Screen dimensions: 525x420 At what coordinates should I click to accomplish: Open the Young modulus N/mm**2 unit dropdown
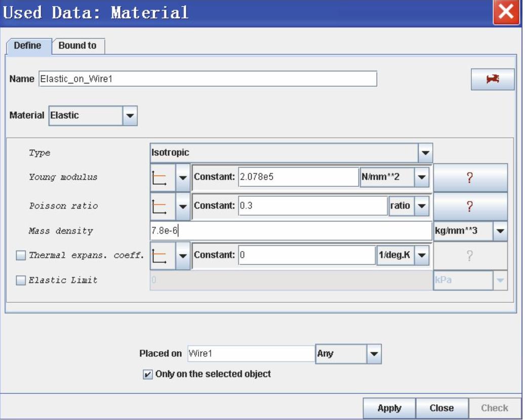(421, 178)
